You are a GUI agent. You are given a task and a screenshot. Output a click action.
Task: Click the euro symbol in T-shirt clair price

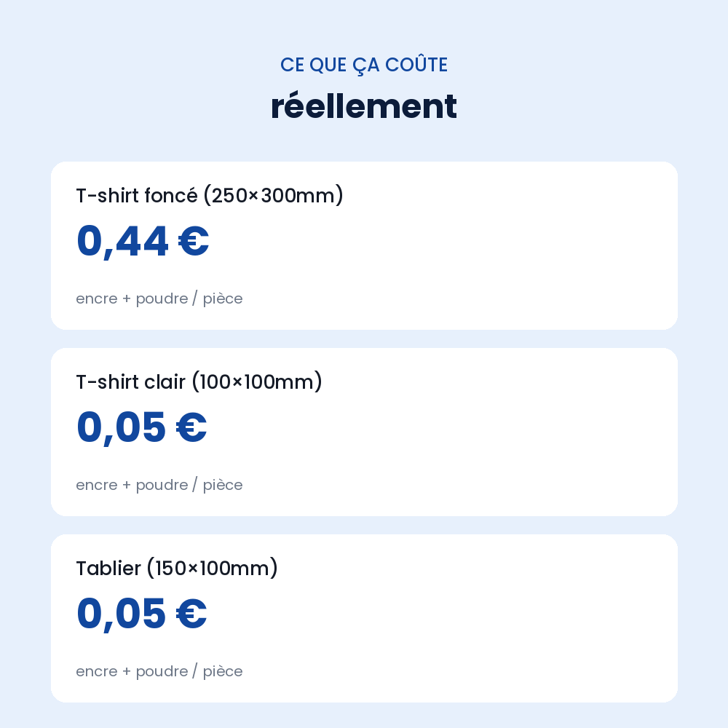pos(191,427)
